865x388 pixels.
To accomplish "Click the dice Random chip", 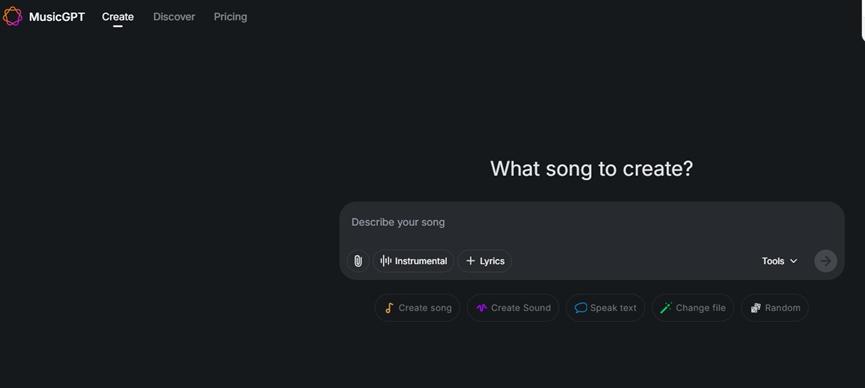I will coord(775,308).
